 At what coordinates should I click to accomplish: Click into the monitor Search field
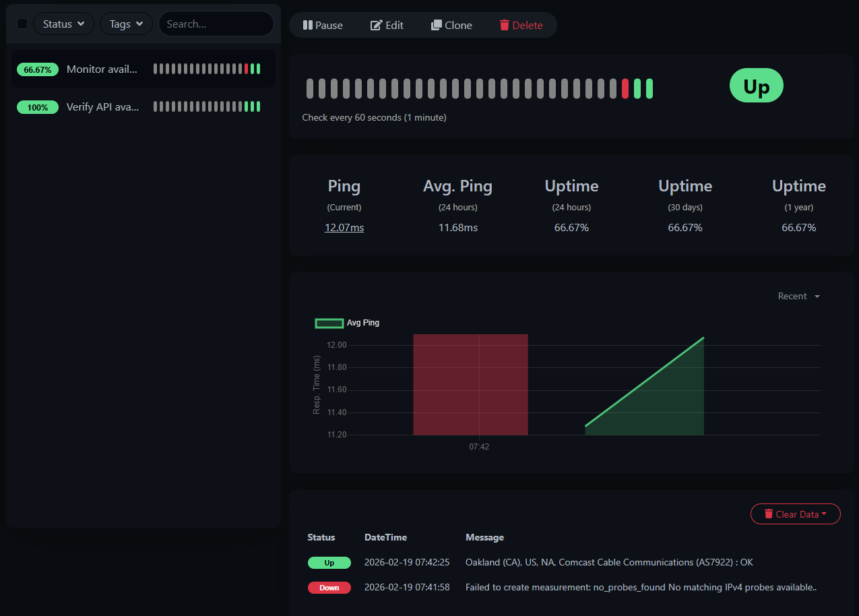(x=216, y=24)
